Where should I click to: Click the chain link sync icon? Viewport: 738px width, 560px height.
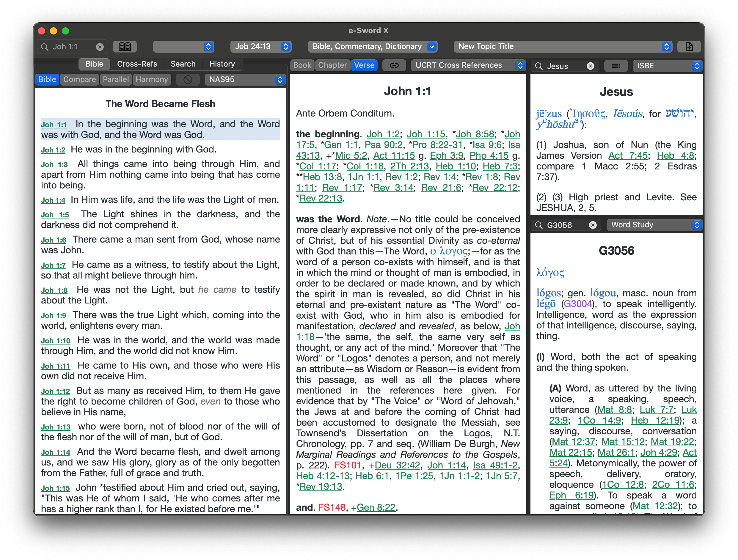click(x=394, y=65)
